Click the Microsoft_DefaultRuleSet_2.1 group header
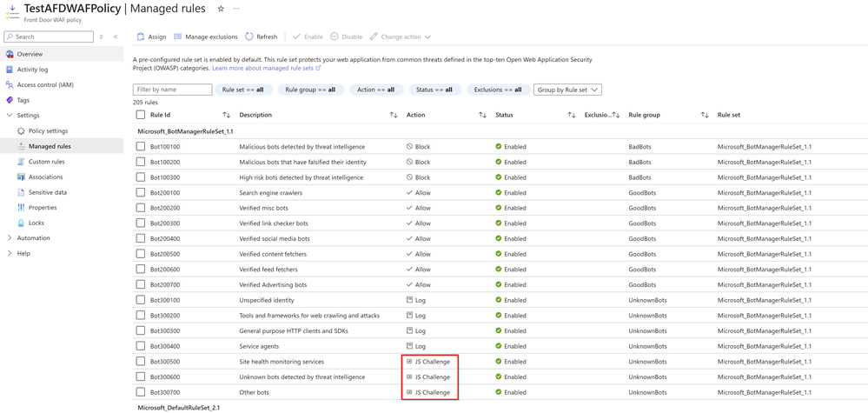868x413 pixels. [x=179, y=408]
